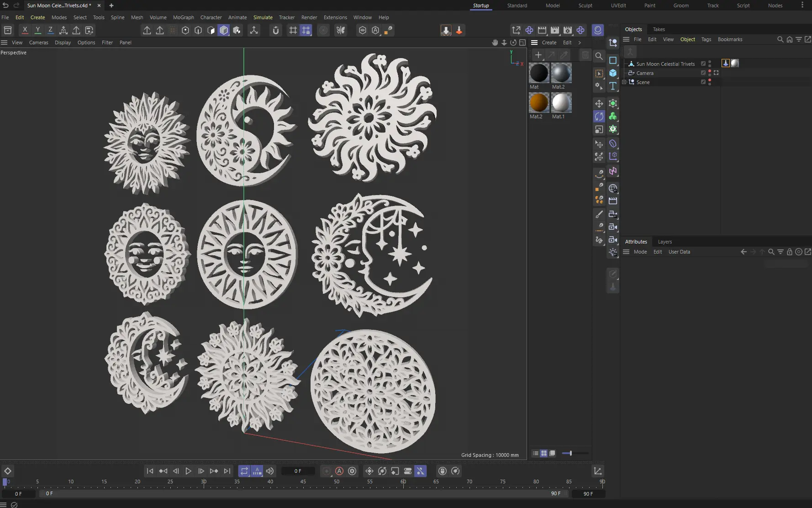The width and height of the screenshot is (812, 508).
Task: Click the highlighted Model mode cube icon
Action: tap(224, 30)
